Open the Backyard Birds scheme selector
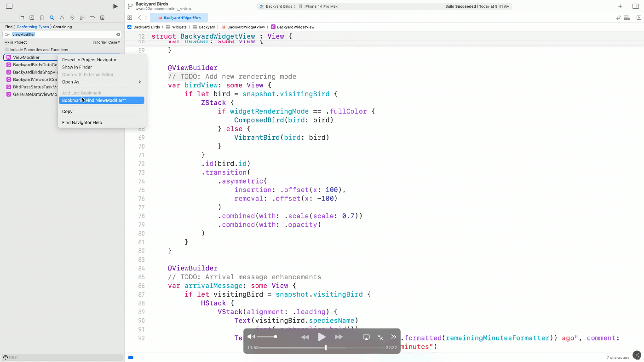644x362 pixels. [x=276, y=6]
